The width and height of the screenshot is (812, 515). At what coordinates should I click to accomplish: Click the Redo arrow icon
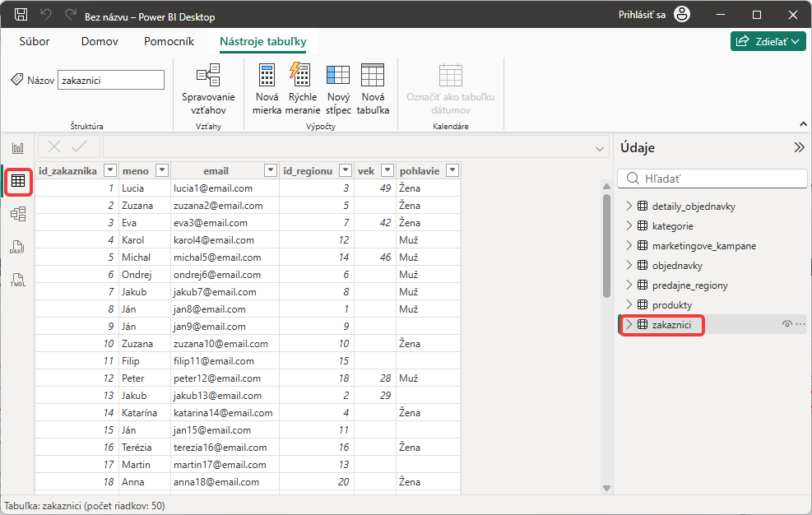pos(71,15)
